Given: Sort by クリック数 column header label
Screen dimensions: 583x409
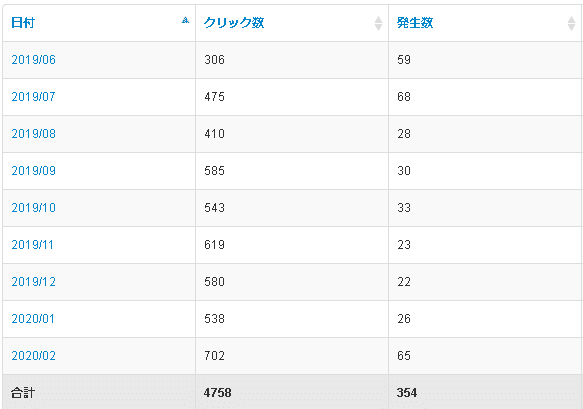Looking at the screenshot, I should (233, 23).
